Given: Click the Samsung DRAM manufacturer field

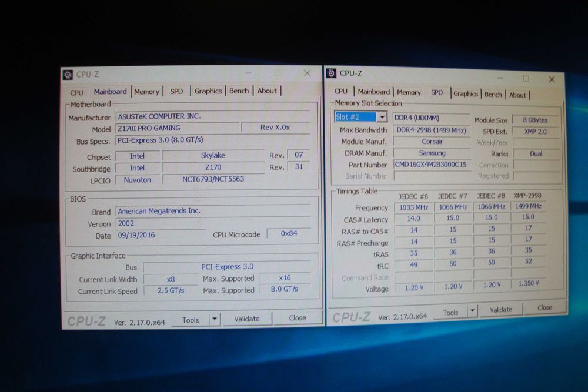Looking at the screenshot, I should pyautogui.click(x=432, y=153).
